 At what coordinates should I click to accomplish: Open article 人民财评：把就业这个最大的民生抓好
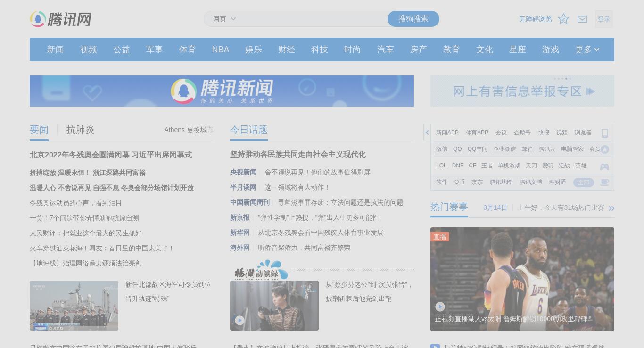[x=86, y=233]
